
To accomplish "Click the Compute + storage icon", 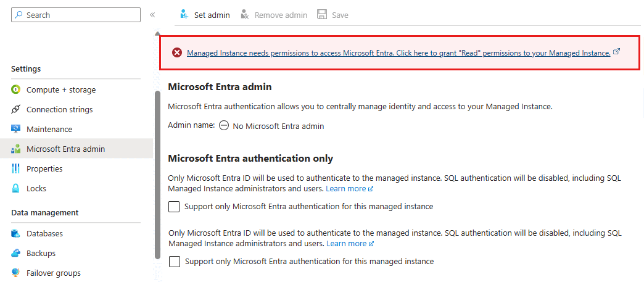I will [x=16, y=89].
